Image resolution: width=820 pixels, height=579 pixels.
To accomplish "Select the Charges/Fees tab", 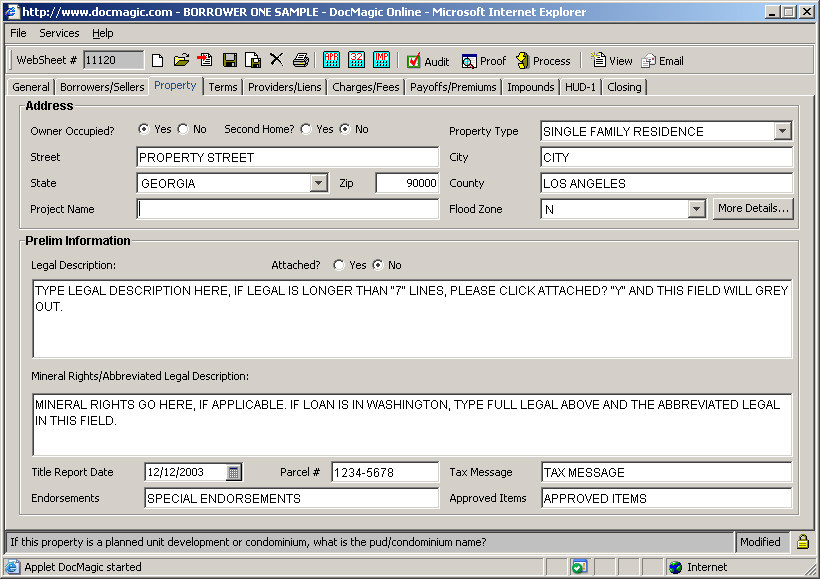I will coord(366,87).
